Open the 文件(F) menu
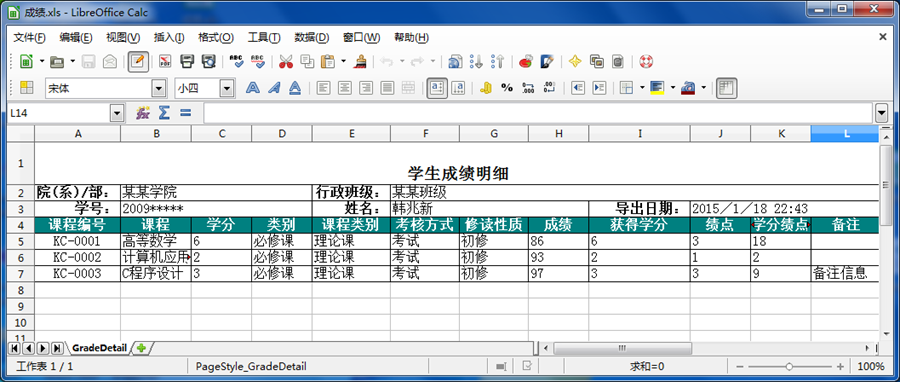 pyautogui.click(x=30, y=38)
